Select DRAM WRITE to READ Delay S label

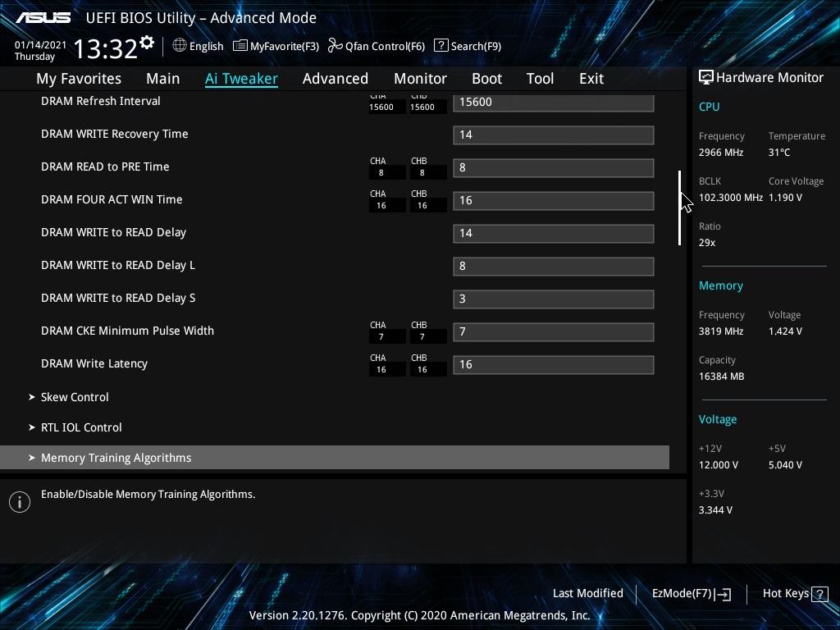tap(118, 298)
